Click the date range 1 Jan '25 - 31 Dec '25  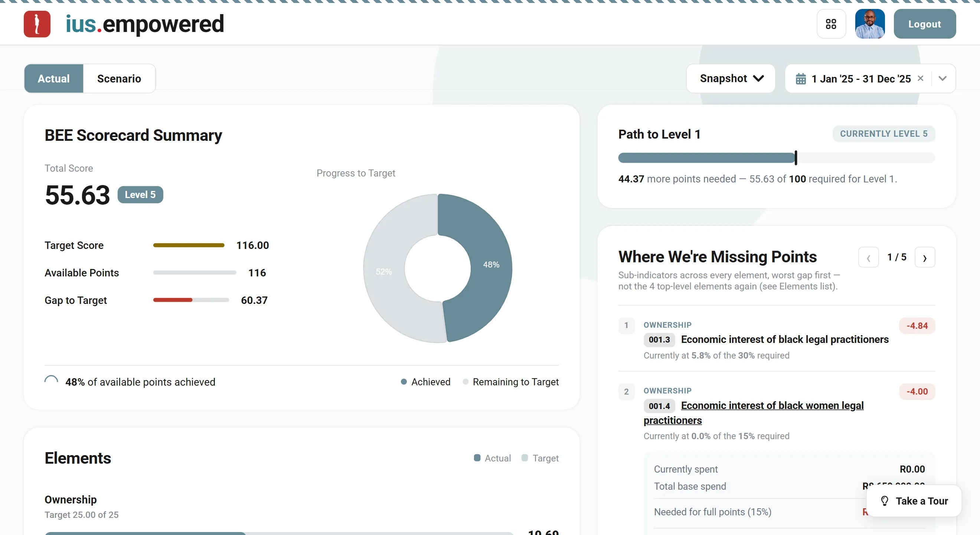click(x=861, y=79)
